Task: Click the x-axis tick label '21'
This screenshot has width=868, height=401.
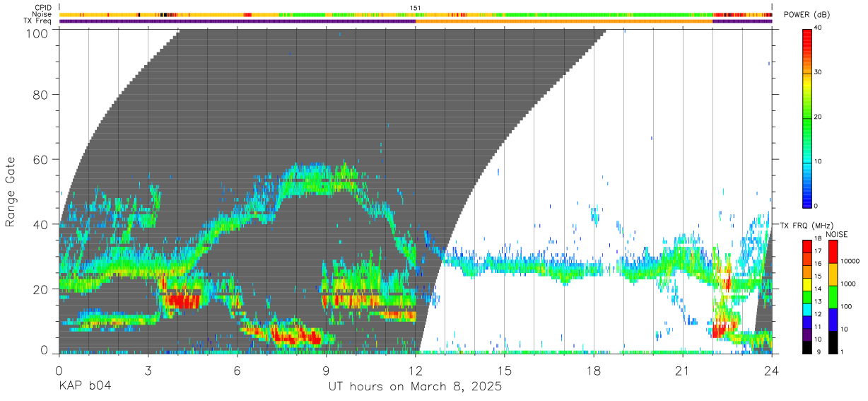Action: click(x=683, y=371)
